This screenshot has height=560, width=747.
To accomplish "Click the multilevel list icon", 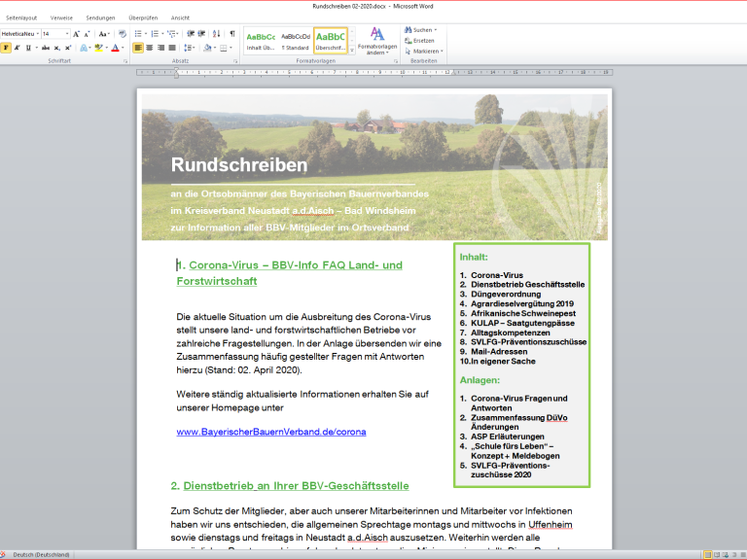I will point(171,34).
